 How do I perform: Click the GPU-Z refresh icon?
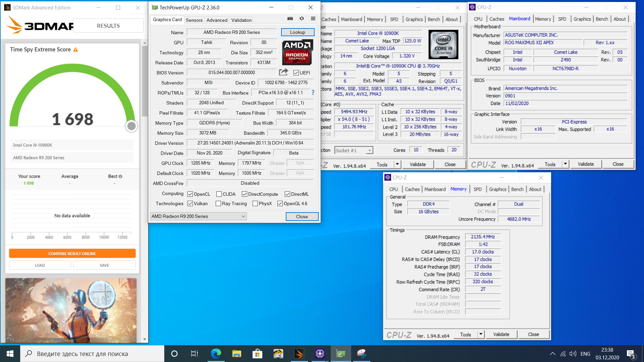click(x=302, y=19)
